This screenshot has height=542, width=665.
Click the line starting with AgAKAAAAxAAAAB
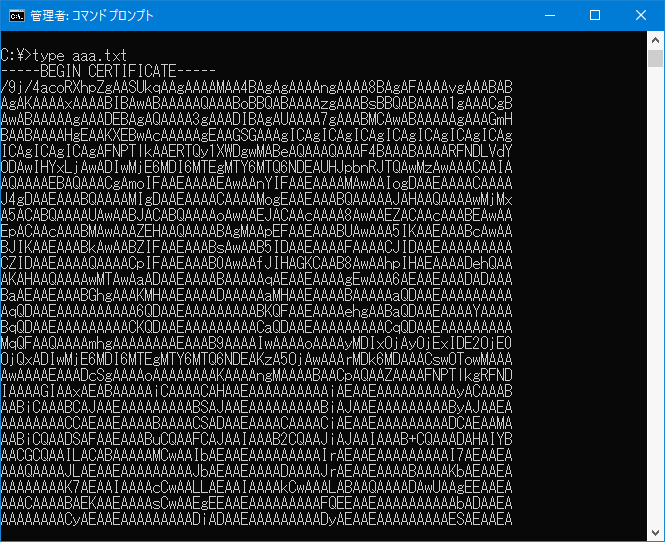pyautogui.click(x=257, y=103)
